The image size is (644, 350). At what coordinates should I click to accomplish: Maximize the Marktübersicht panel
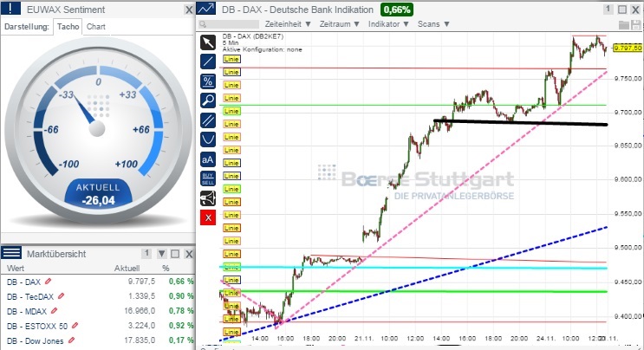click(x=175, y=254)
